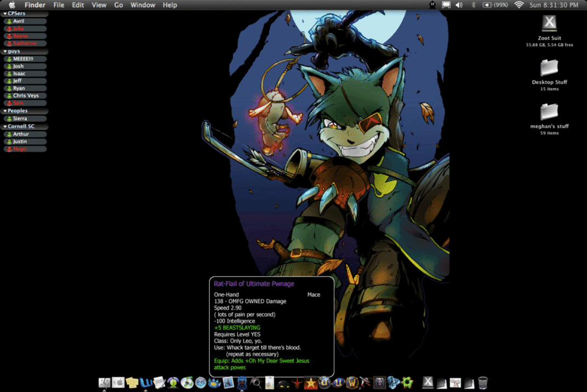Launch Stickies yellow notes Dock icon
Screen dimensions: 587x392
click(132, 383)
